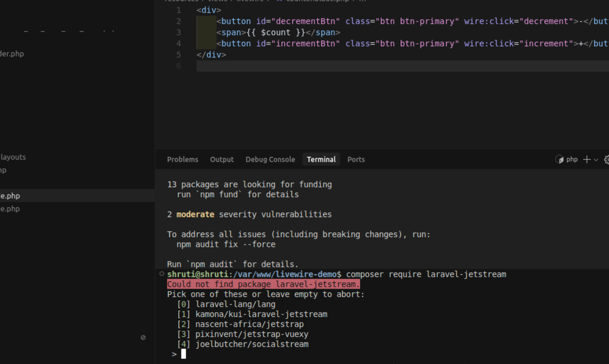This screenshot has height=364, width=609.
Task: Open the highlighted e.php file in the sidebar
Action: pos(10,196)
